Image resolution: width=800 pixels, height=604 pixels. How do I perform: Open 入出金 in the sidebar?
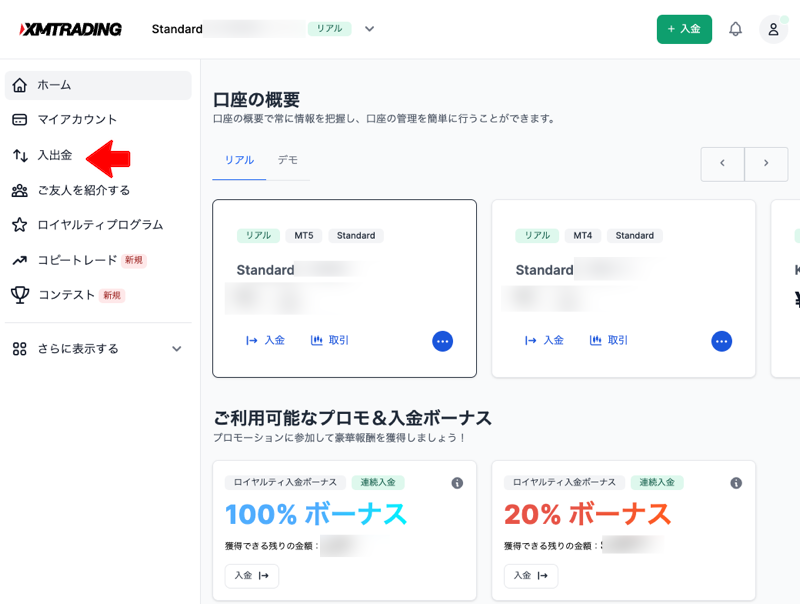98,155
